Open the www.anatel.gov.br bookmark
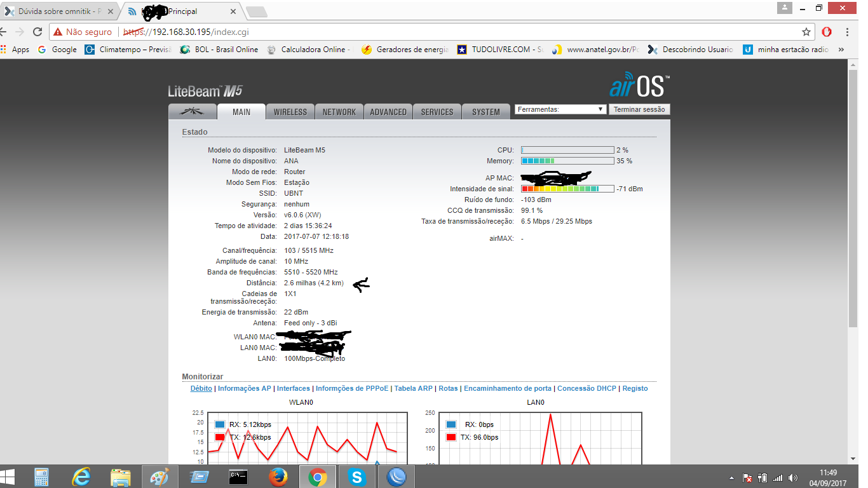This screenshot has height=488, width=868. [595, 49]
